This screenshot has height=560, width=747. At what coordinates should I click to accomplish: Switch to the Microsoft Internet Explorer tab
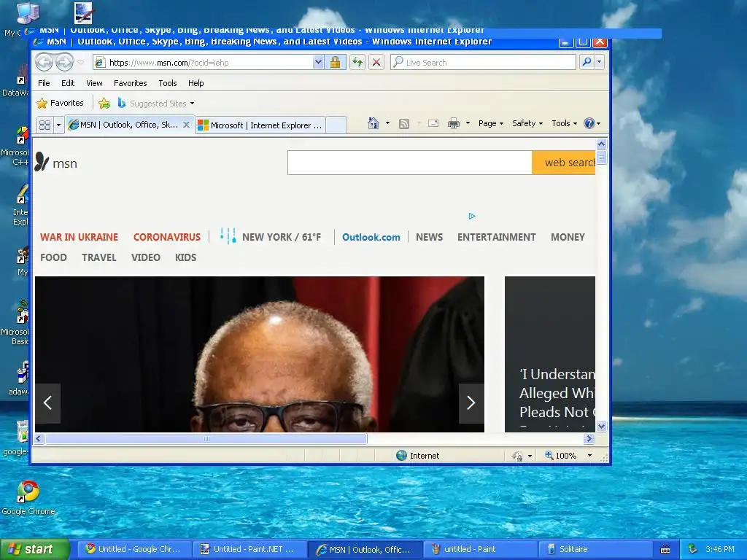(260, 125)
